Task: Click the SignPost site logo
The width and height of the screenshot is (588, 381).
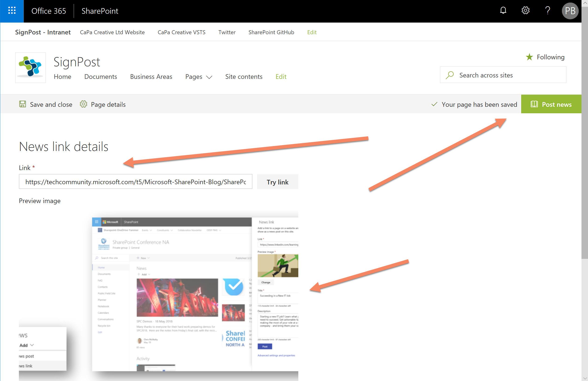Action: point(30,67)
